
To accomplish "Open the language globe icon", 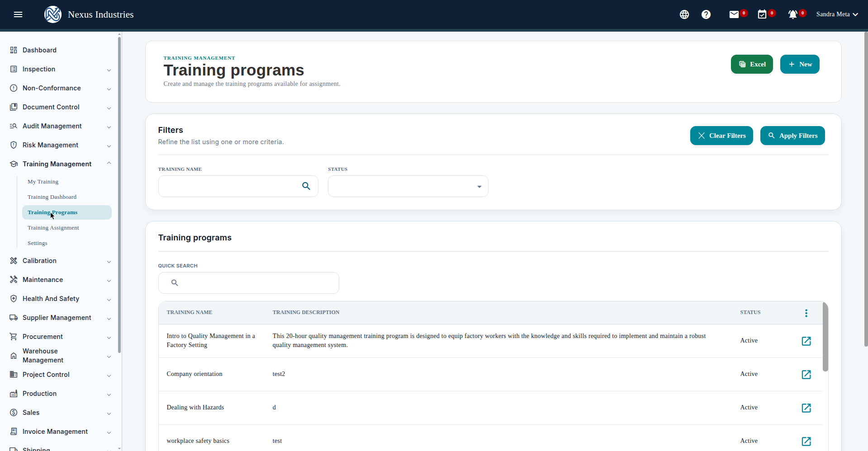I will [684, 14].
